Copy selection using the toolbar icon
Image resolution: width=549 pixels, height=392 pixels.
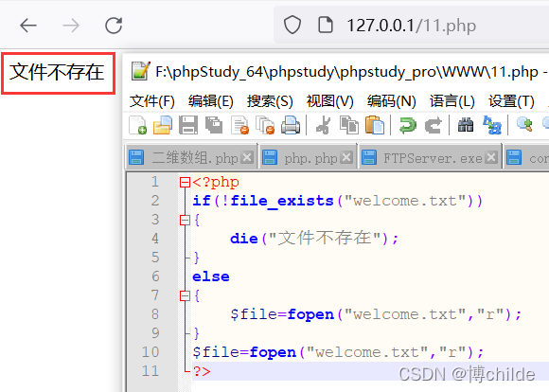click(349, 125)
